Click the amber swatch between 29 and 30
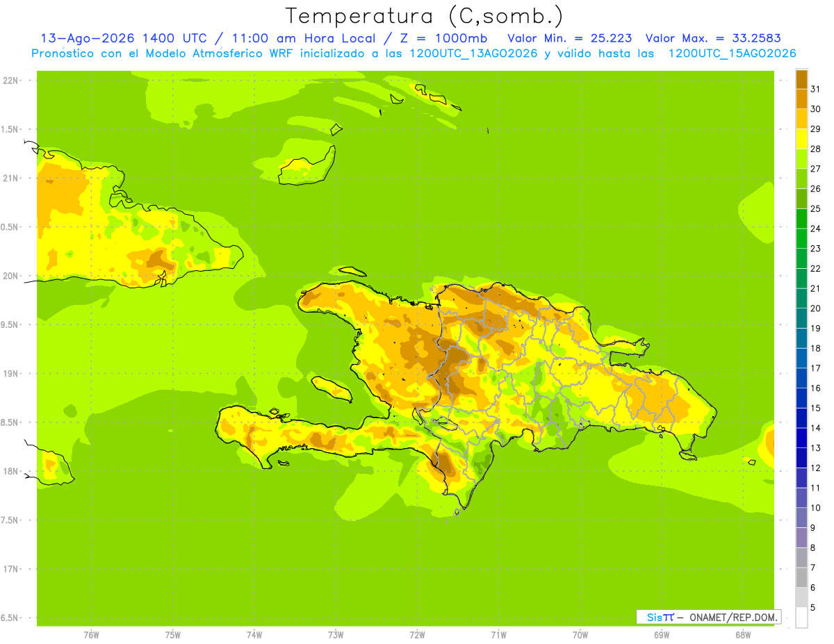Image resolution: width=834 pixels, height=644 pixels. pos(801,119)
